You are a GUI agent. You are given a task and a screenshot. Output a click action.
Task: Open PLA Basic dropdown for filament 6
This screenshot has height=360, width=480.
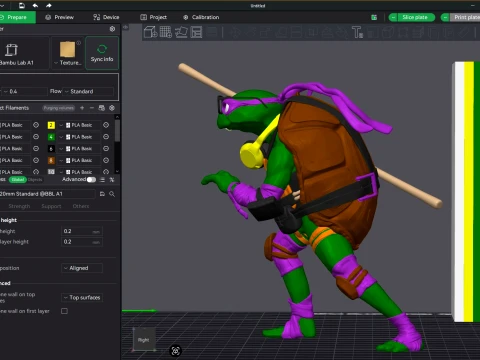coord(79,148)
